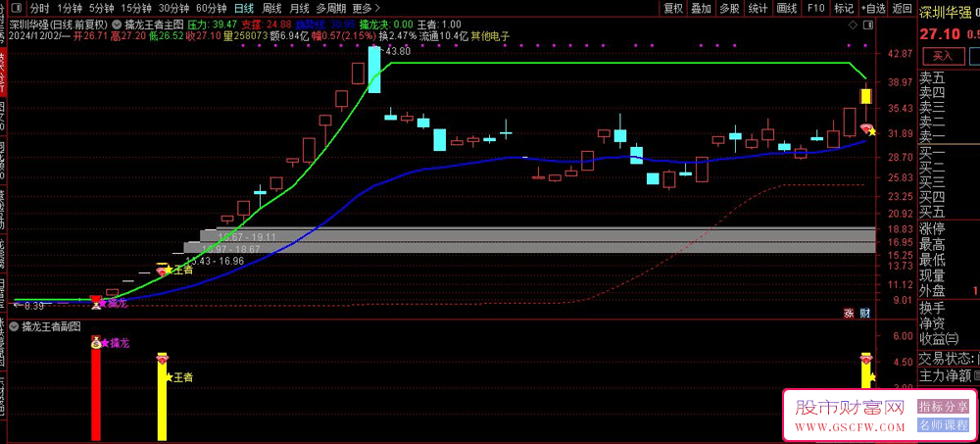Image resolution: width=980 pixels, height=444 pixels.
Task: Click the 多股 multi-stock button
Action: [x=729, y=8]
